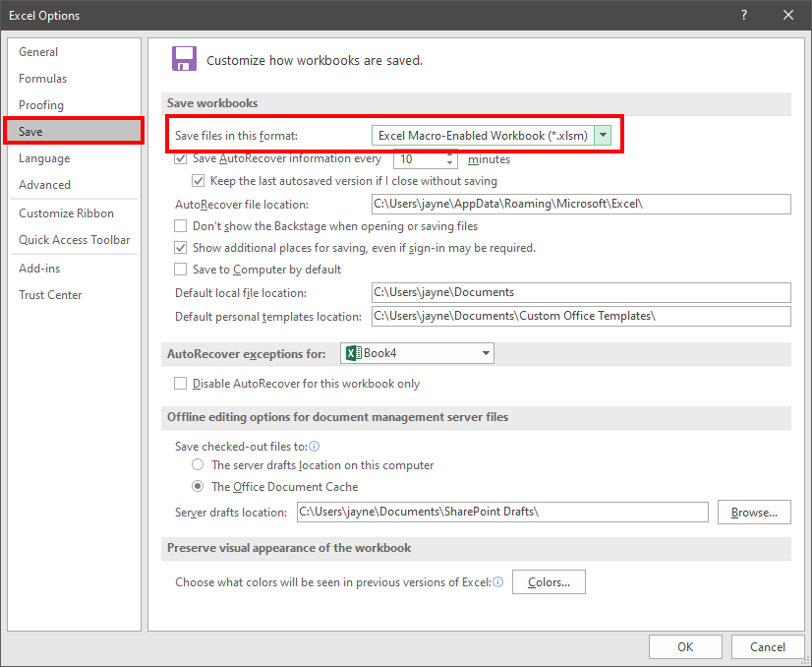Switch to the Formulas category
The width and height of the screenshot is (812, 667).
74,79
